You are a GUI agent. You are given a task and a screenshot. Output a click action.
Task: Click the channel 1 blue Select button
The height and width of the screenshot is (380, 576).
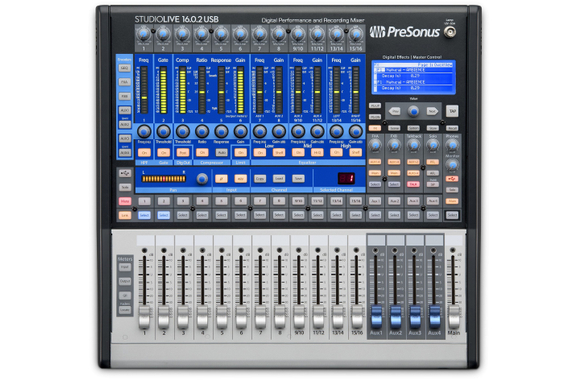(x=144, y=215)
